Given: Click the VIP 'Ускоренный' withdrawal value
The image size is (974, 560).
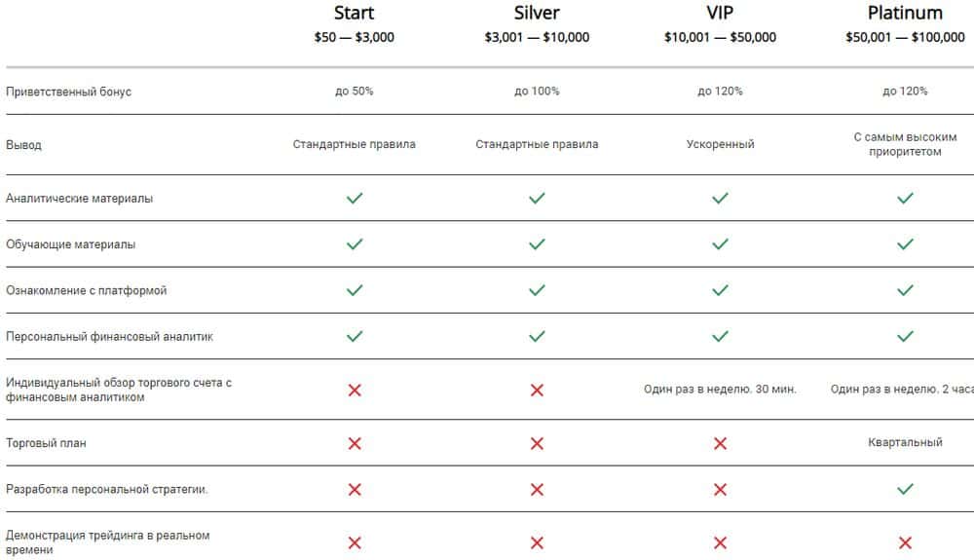Looking at the screenshot, I should pos(720,144).
